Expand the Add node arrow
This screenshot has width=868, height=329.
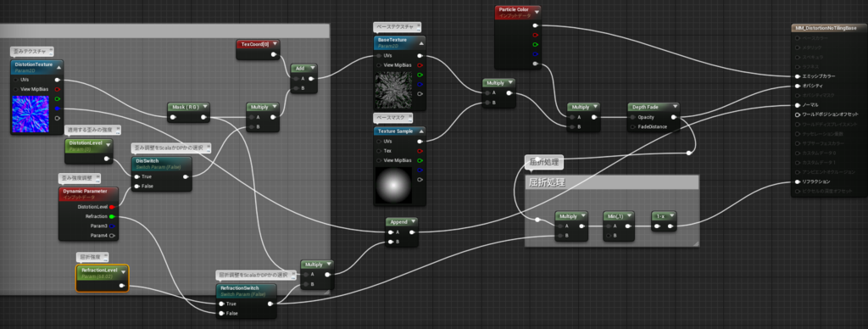[312, 68]
